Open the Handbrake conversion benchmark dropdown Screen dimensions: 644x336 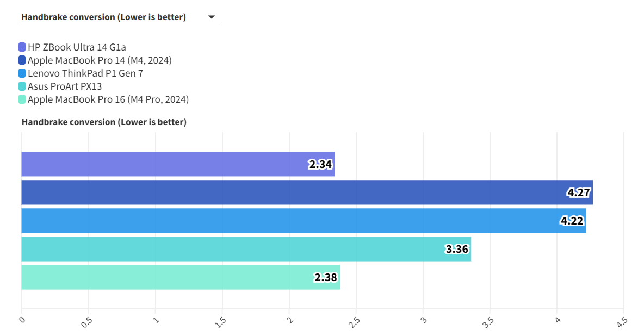[103, 17]
